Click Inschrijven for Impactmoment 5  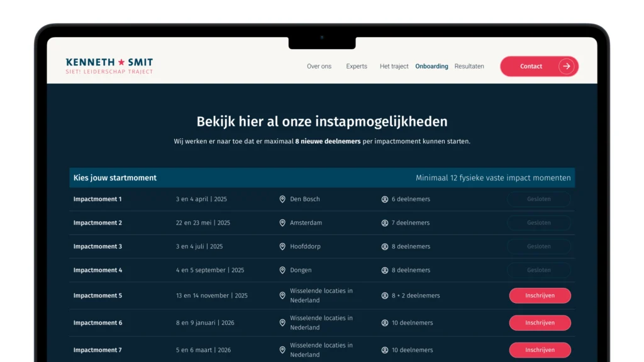click(540, 295)
